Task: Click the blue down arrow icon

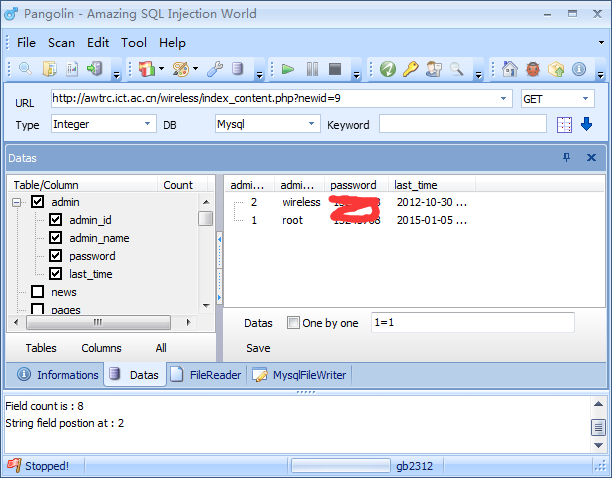Action: pyautogui.click(x=586, y=124)
